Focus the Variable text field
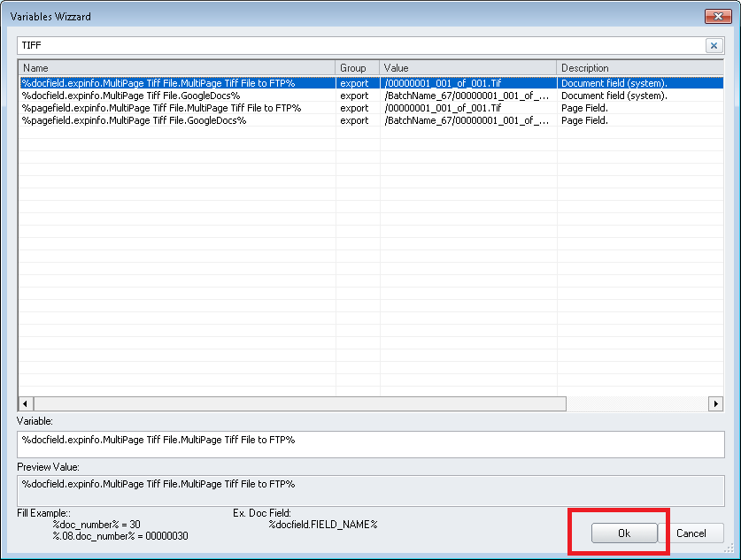Screen dimensions: 741x560 tap(370, 444)
